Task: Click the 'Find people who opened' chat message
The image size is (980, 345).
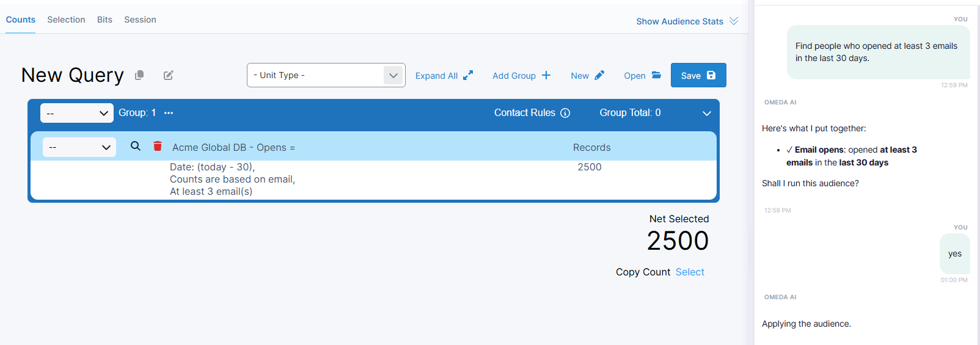Action: click(x=878, y=52)
